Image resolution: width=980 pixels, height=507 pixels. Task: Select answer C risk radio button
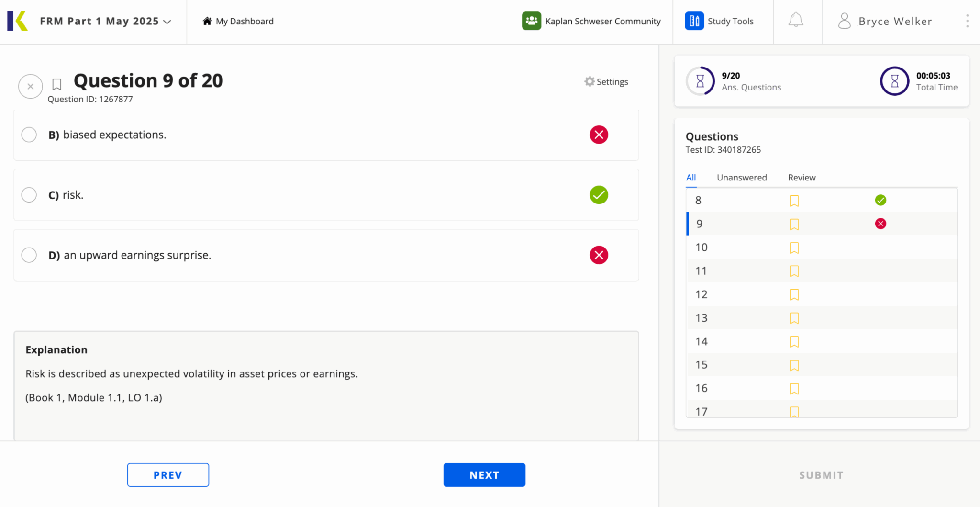point(29,195)
